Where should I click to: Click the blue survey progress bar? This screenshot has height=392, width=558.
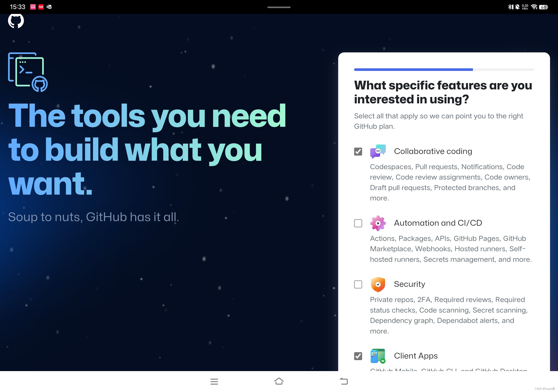pos(413,70)
